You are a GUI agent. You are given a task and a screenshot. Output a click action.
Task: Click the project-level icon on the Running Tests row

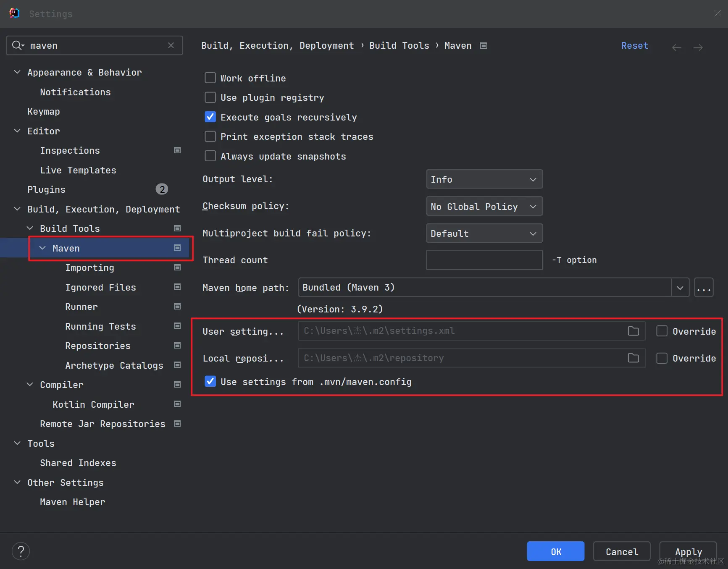point(177,326)
